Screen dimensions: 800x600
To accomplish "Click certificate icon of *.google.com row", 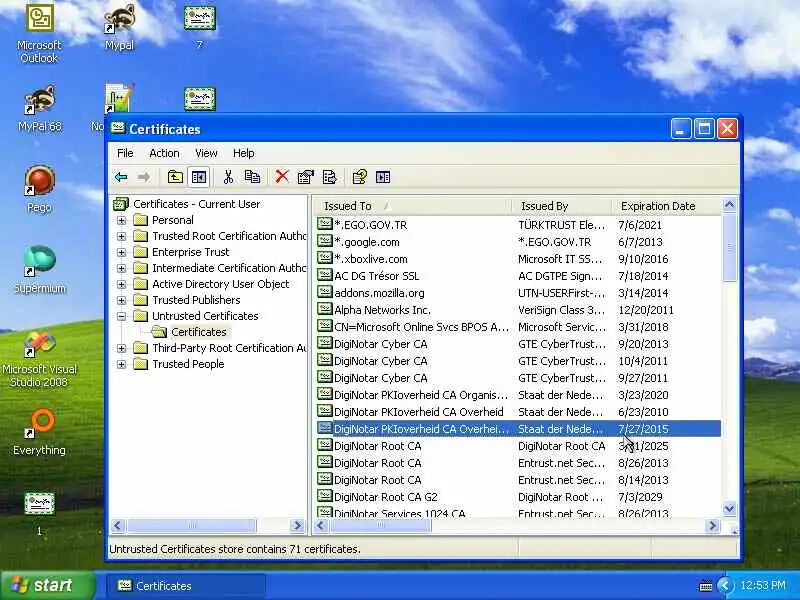I will (324, 241).
